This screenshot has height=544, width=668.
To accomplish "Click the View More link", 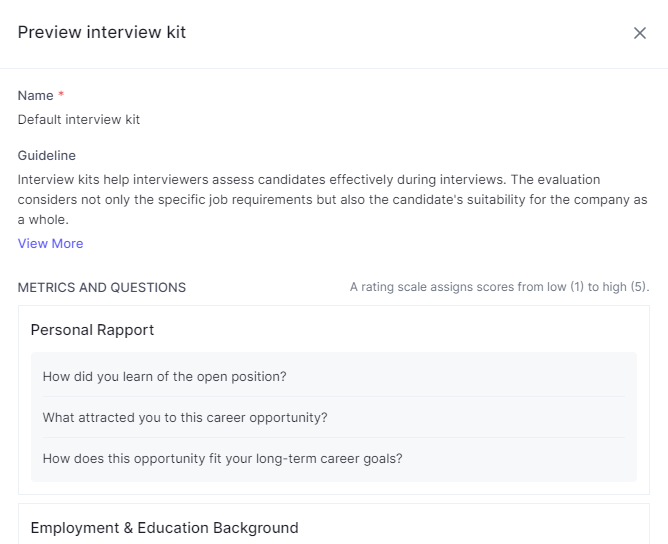I will tap(50, 244).
